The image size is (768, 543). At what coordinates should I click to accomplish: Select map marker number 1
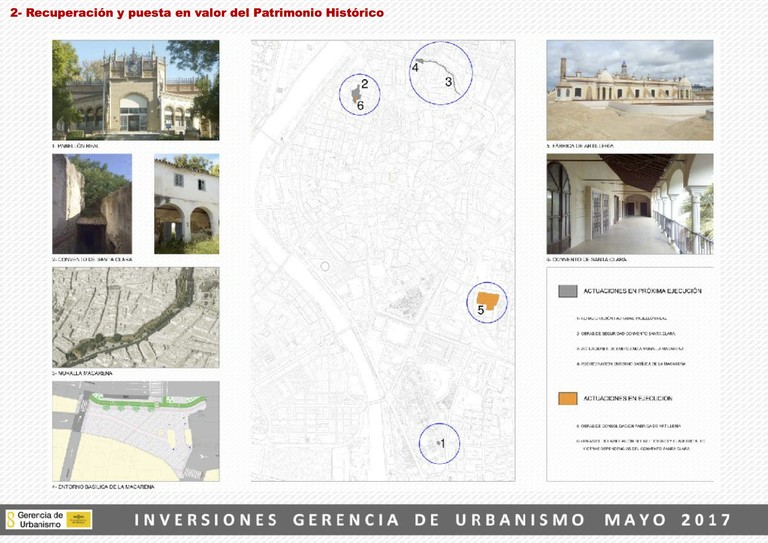[443, 443]
